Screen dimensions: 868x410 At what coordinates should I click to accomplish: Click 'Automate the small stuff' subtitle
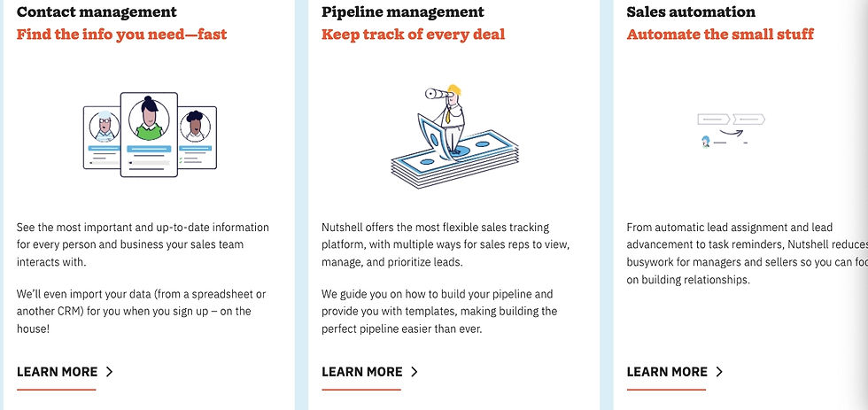click(x=720, y=35)
